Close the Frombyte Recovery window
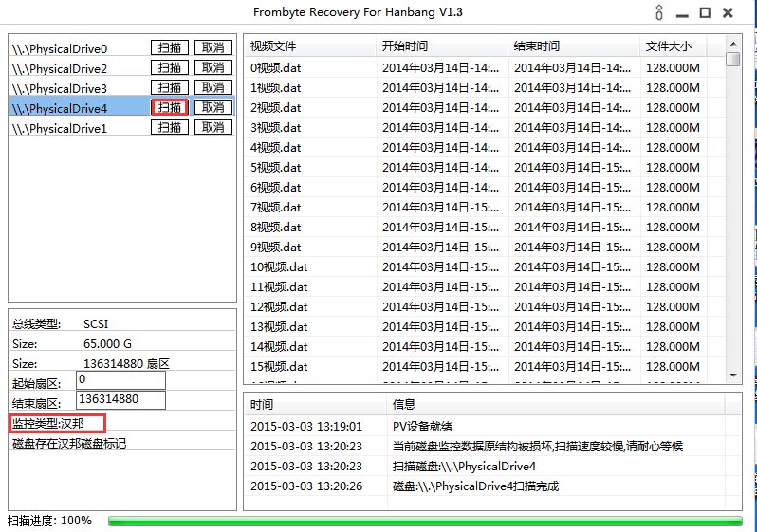The image size is (757, 532). coord(728,12)
